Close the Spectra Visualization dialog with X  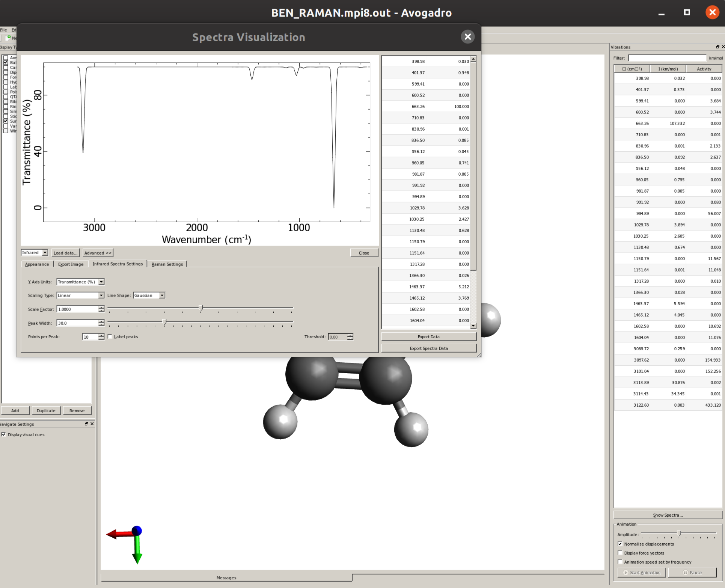[467, 37]
